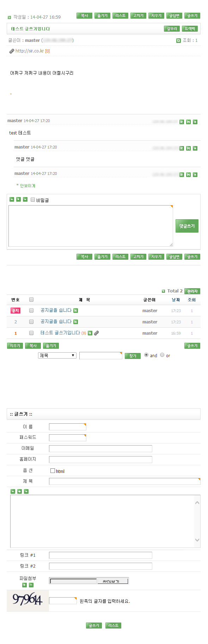Viewport: 208px width, 644px height.
Task: Select the 'or' search radio button
Action: [x=162, y=355]
